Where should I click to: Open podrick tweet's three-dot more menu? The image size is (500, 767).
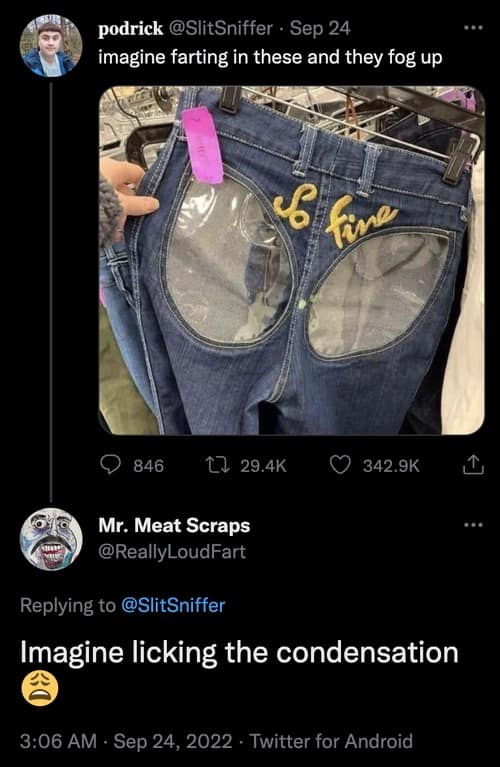(x=474, y=28)
